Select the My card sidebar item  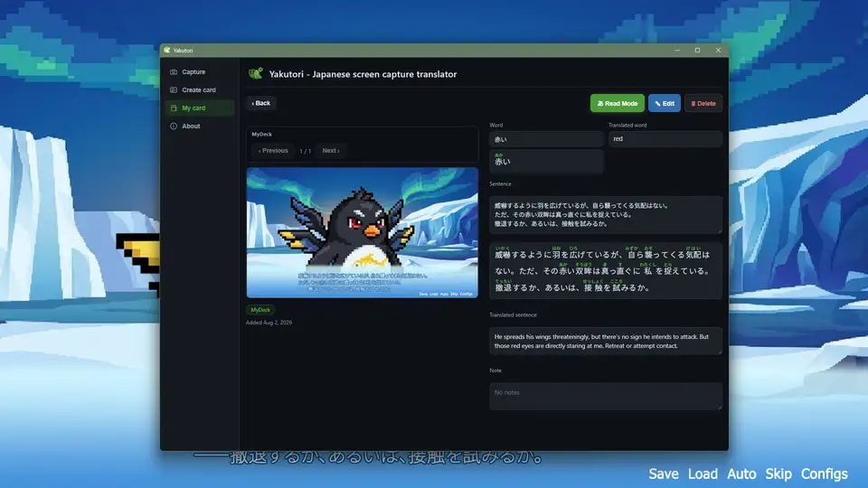click(199, 108)
